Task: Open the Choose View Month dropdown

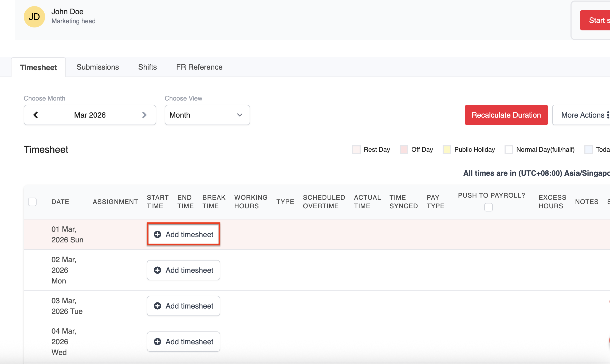Action: [207, 115]
